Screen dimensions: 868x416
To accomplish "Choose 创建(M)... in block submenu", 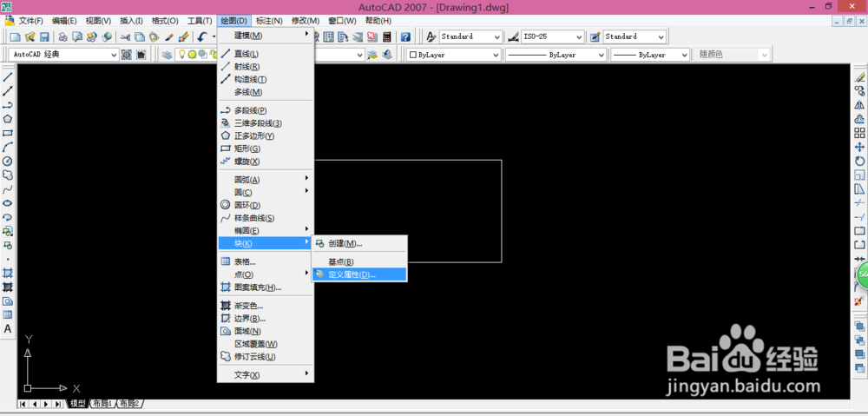I will (359, 244).
